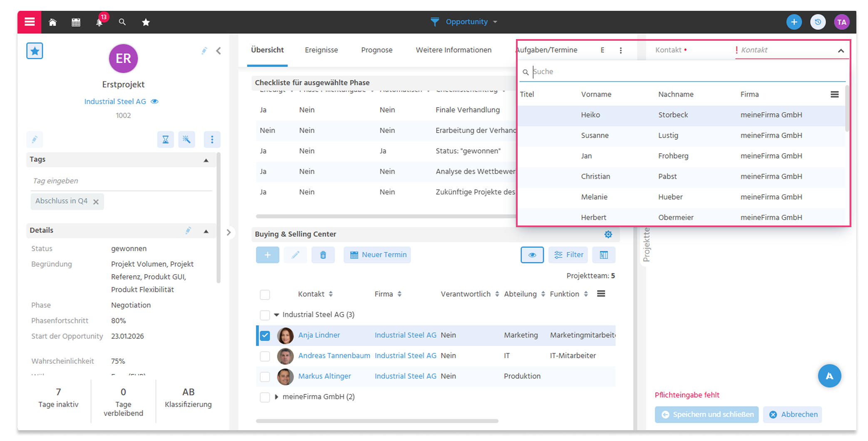Collapse the Kontakt dropdown chevron

[x=841, y=51]
